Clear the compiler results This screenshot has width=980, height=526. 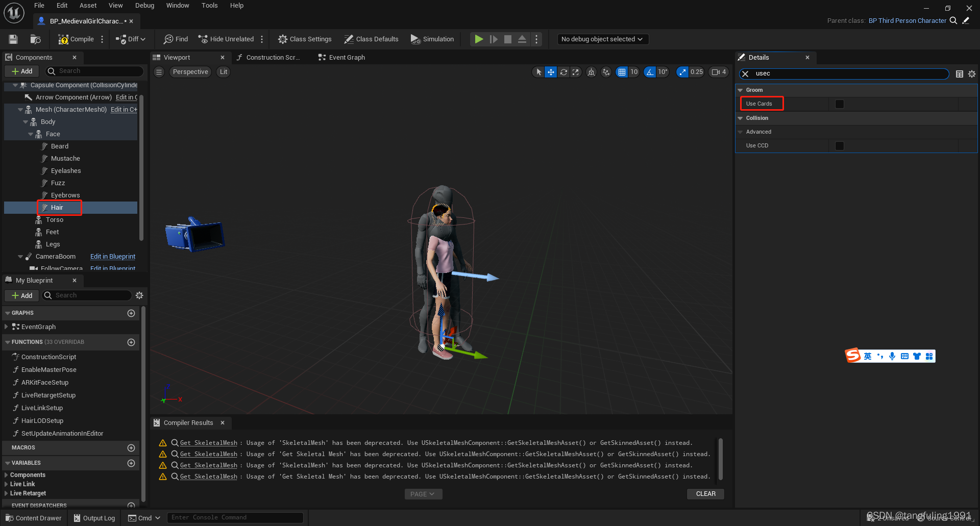coord(706,494)
